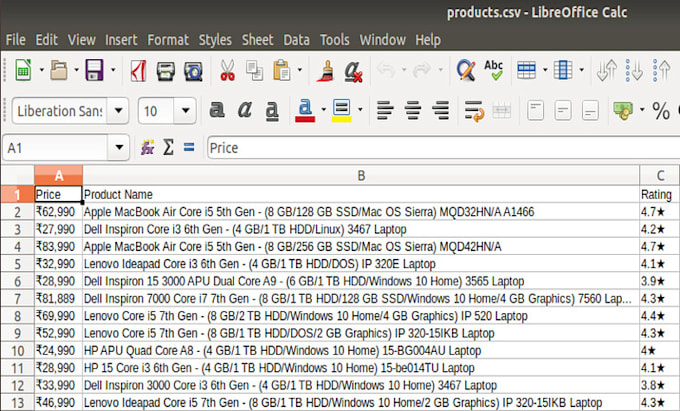The image size is (680, 411).
Task: Click the Print icon
Action: click(165, 71)
